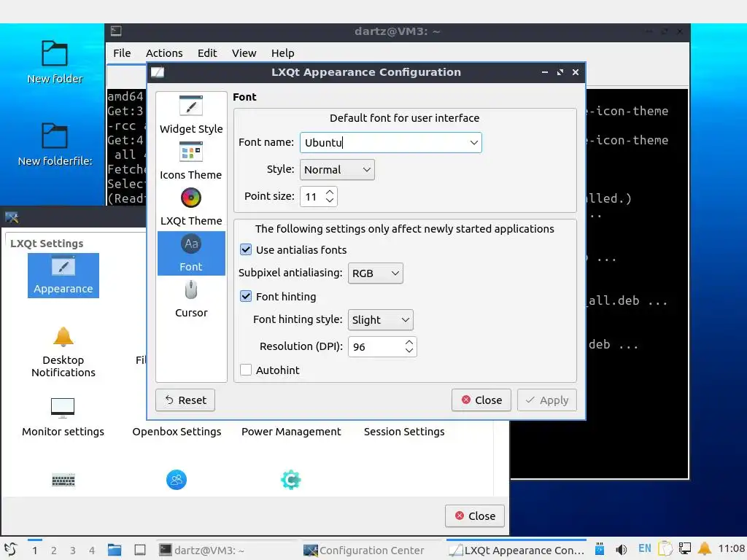The image size is (747, 560).
Task: Click the Reset button
Action: click(185, 400)
